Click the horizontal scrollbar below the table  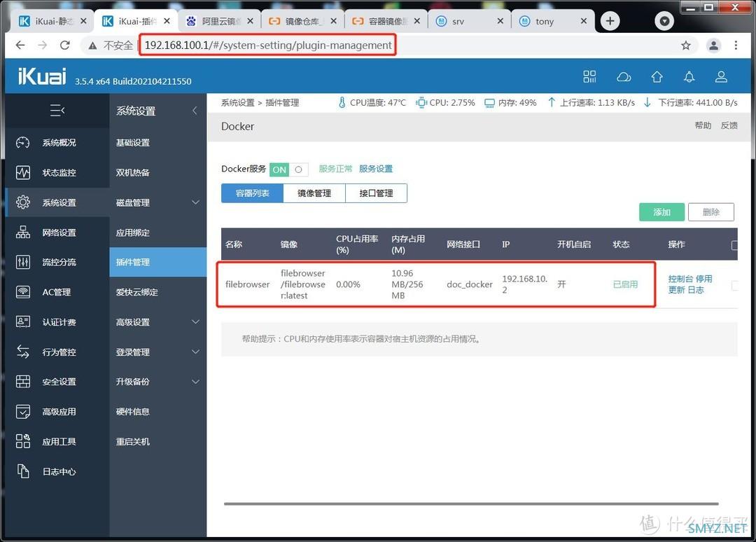pos(471,504)
